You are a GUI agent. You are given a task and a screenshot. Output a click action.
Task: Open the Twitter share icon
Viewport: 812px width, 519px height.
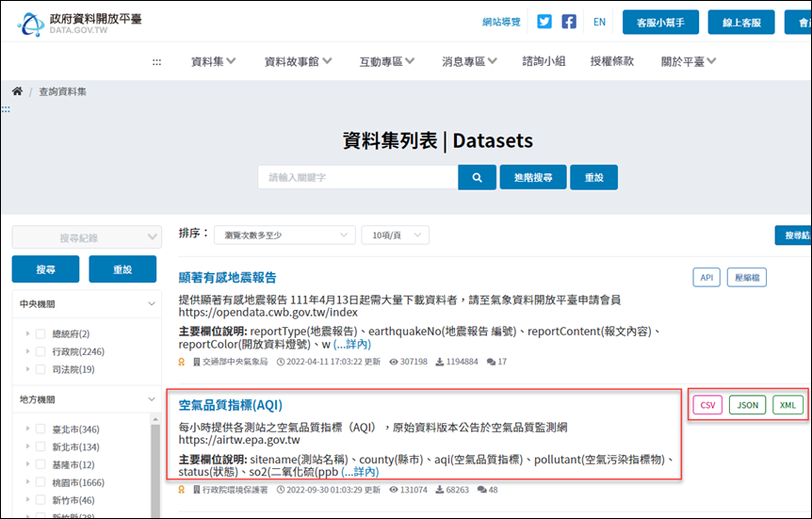[544, 22]
